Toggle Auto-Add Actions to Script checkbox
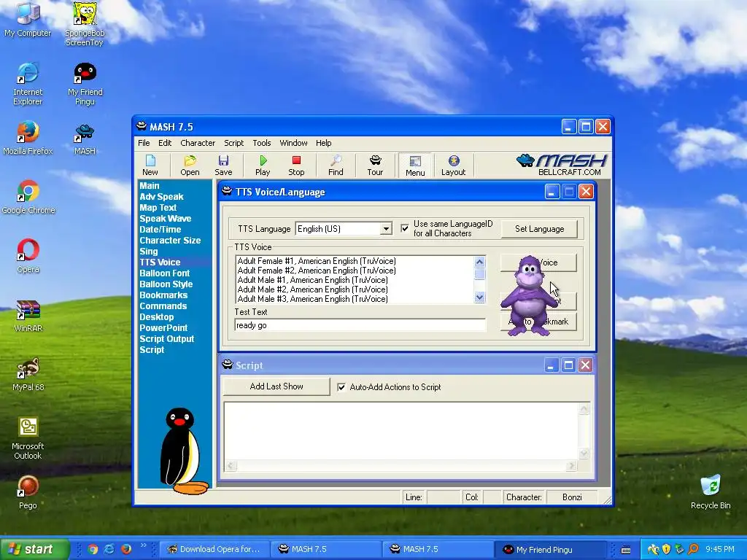 click(x=341, y=387)
